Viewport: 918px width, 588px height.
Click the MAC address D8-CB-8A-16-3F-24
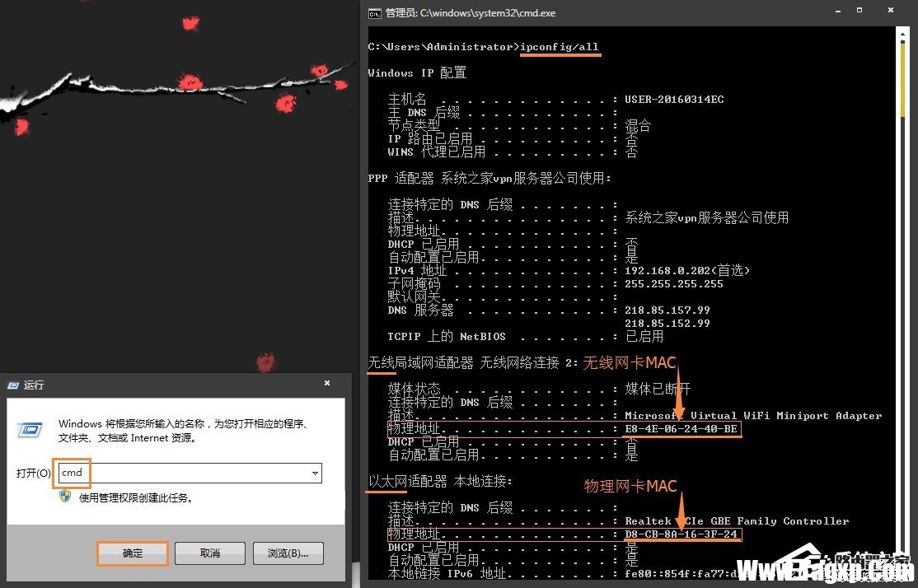point(681,534)
